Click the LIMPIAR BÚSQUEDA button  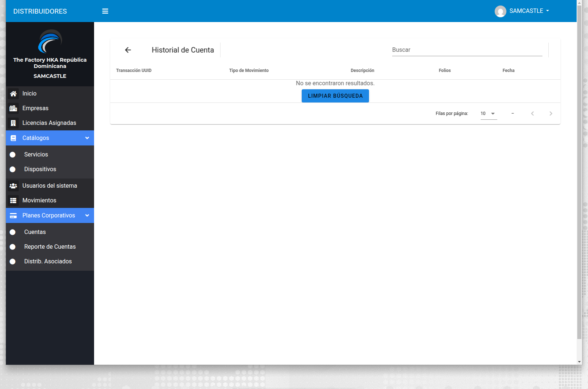pos(335,96)
